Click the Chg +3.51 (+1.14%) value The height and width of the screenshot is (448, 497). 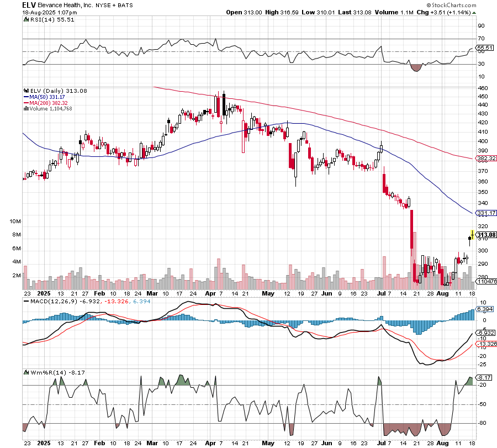[443, 12]
